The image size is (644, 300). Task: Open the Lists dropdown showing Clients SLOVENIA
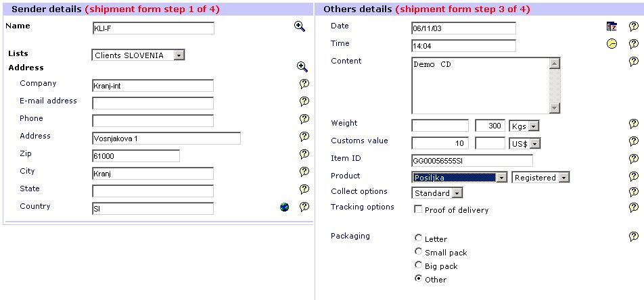click(x=138, y=55)
